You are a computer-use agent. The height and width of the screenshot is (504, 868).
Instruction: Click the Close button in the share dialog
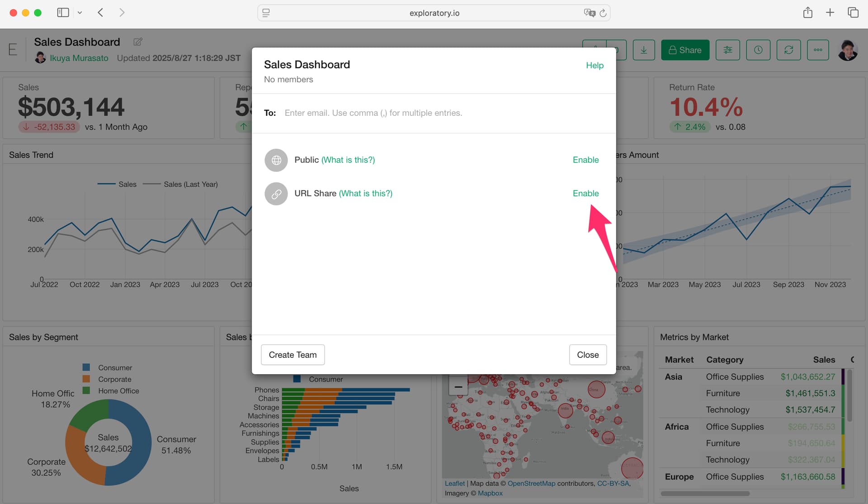[x=588, y=355]
